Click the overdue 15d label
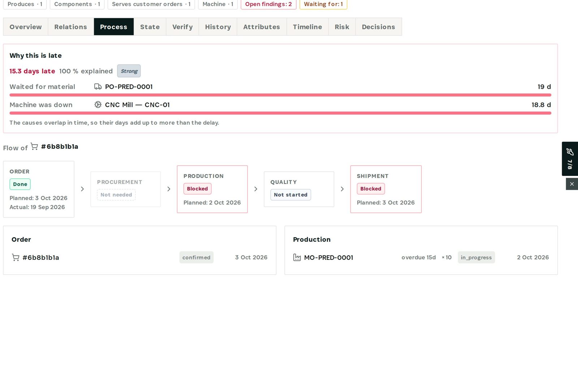This screenshot has width=578, height=392. [419, 258]
